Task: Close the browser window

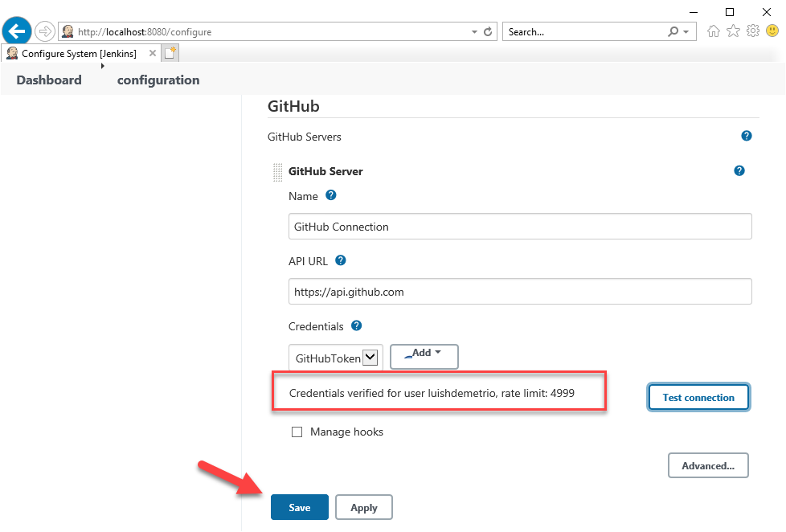Action: click(x=767, y=12)
